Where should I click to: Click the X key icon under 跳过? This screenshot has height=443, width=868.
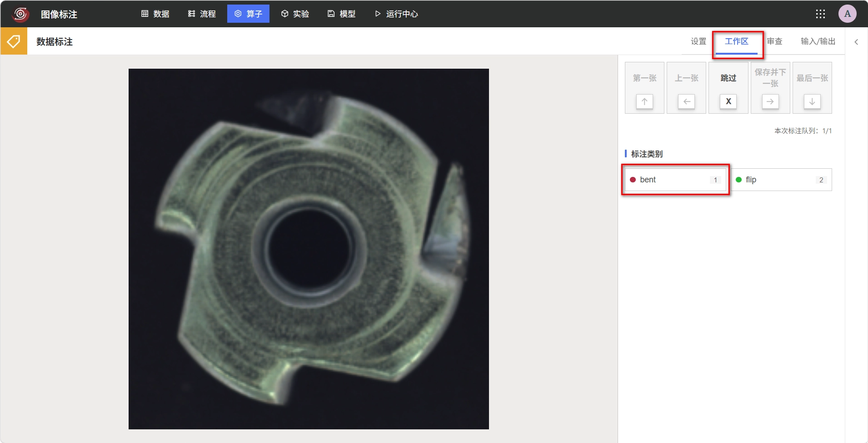point(728,101)
